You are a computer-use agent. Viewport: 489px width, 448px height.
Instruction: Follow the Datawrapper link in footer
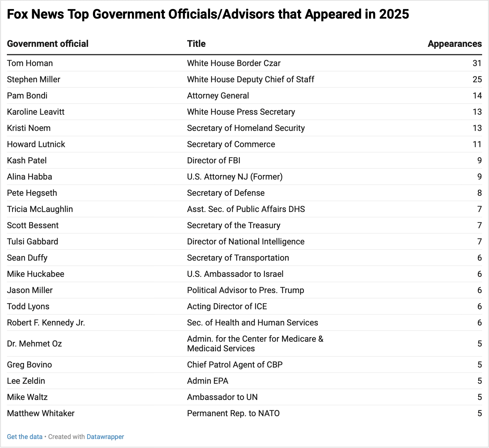pos(105,437)
